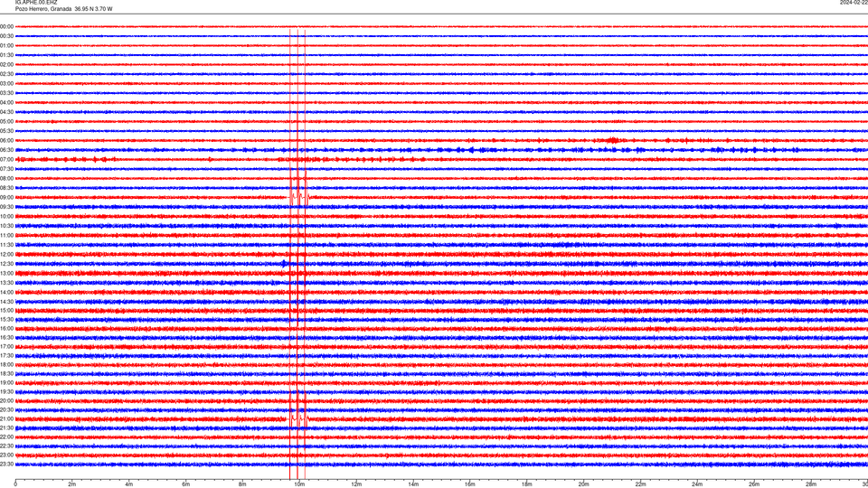Choose the 22:00 row label

[x=6, y=437]
